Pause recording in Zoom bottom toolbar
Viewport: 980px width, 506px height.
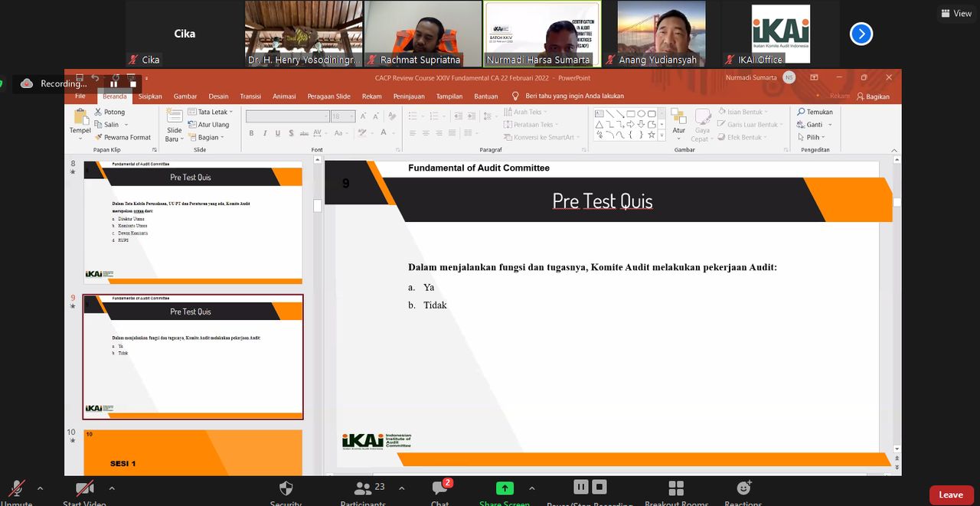[580, 487]
